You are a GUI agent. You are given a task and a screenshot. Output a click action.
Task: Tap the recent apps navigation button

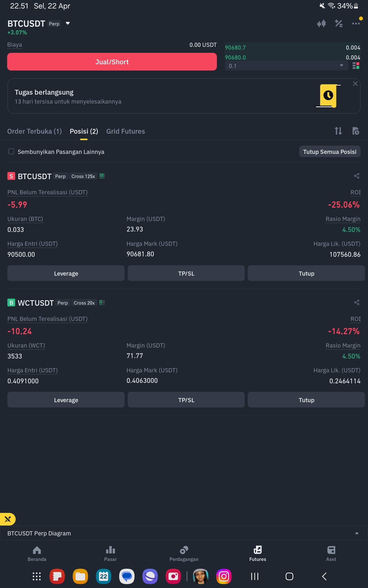(x=255, y=576)
